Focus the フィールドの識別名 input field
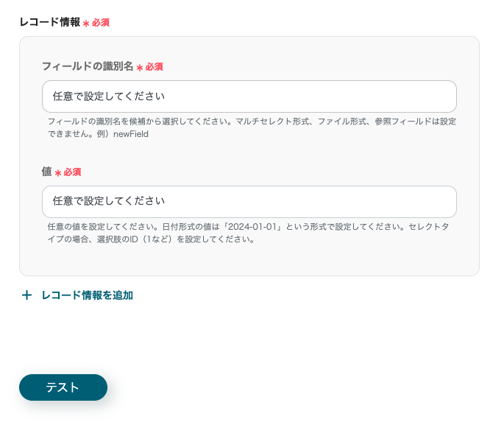 (249, 96)
